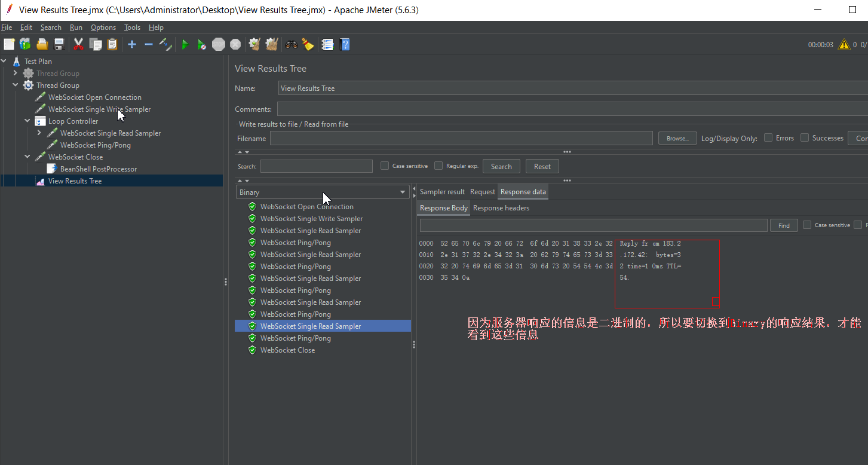The width and height of the screenshot is (868, 465).
Task: Open the File menu
Action: click(7, 27)
